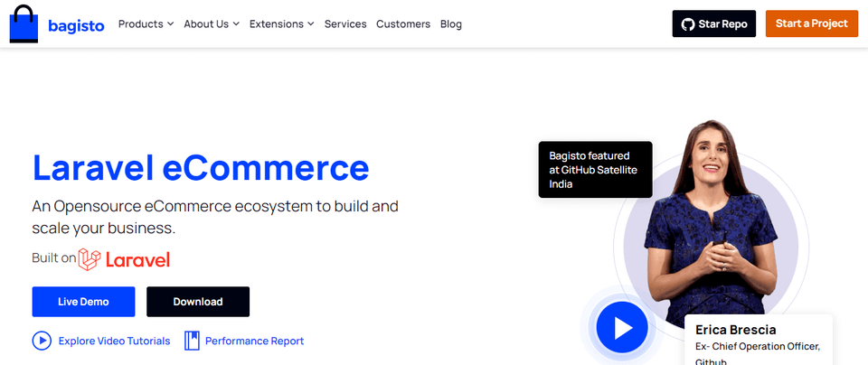Click the 'Built on' text

53,257
